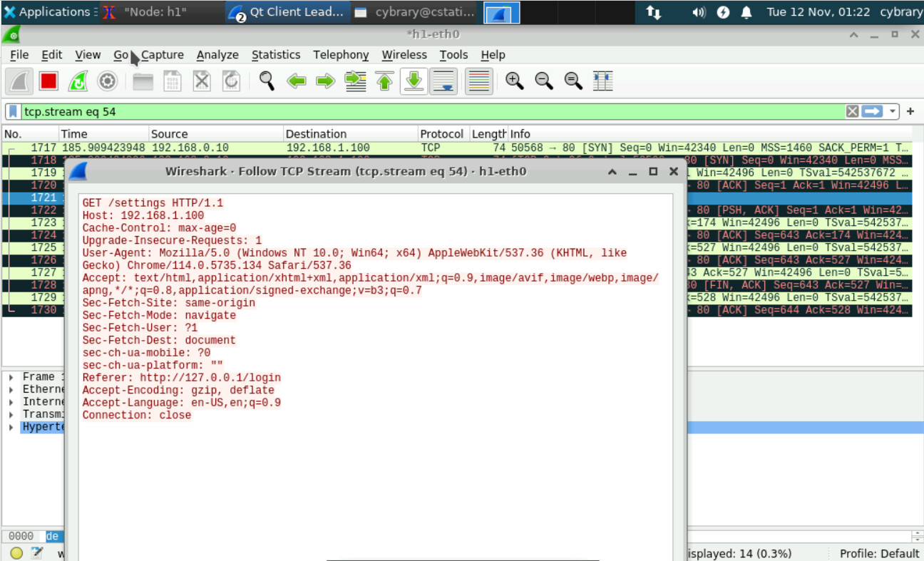Sort packets by Source column
Image resolution: width=924 pixels, height=561 pixels.
(215, 134)
